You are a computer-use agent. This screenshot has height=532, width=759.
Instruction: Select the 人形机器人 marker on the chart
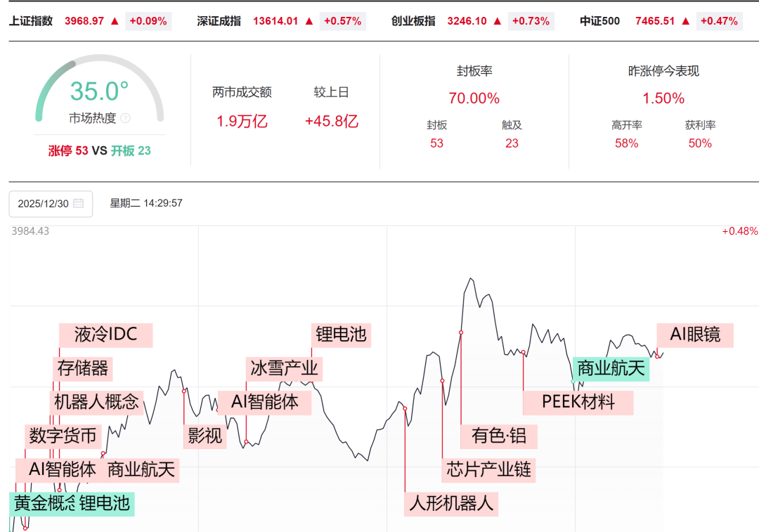pos(450,504)
